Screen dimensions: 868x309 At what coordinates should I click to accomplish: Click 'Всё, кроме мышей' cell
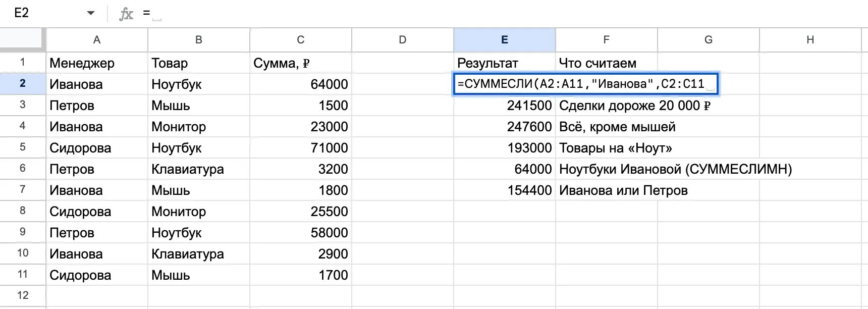[617, 127]
